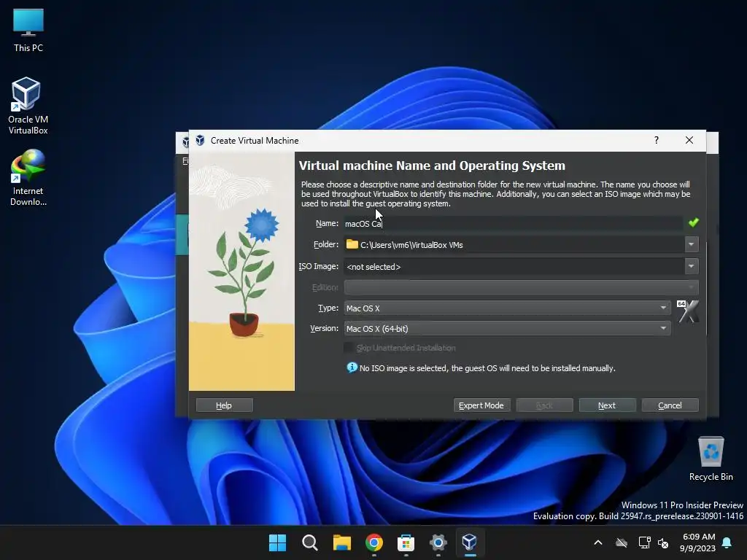The height and width of the screenshot is (560, 747).
Task: Click the muted volume tray icon
Action: pyautogui.click(x=662, y=542)
